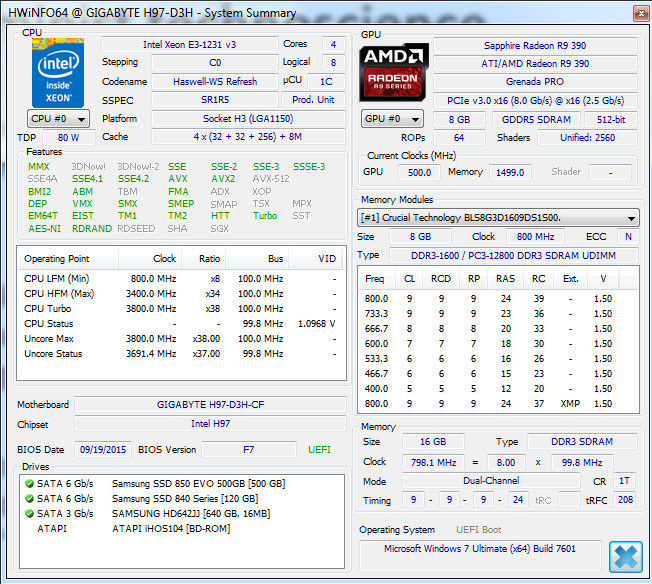Click the Clock column header in CPU table

click(151, 259)
